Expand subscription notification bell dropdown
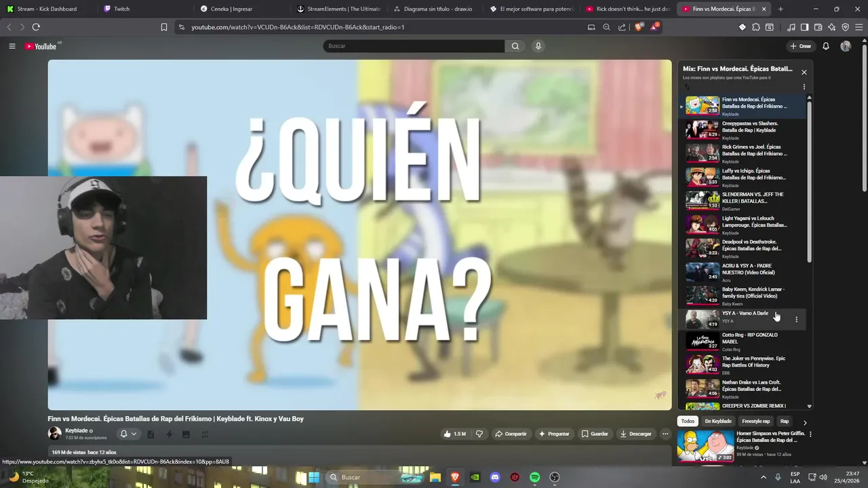 pos(127,434)
